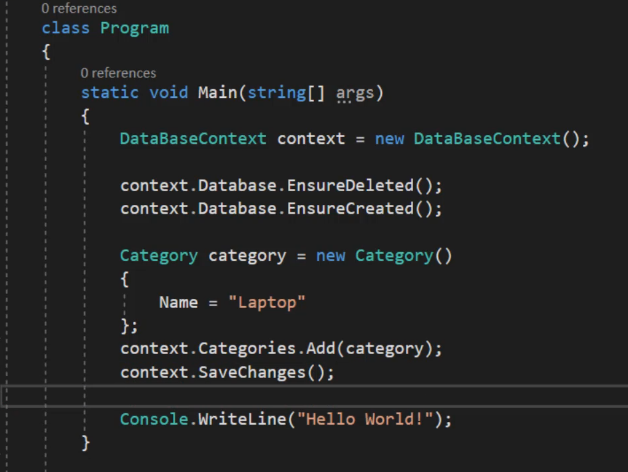Click the string keyword in Main parameters
Screen dimensions: 628x472
(277, 93)
